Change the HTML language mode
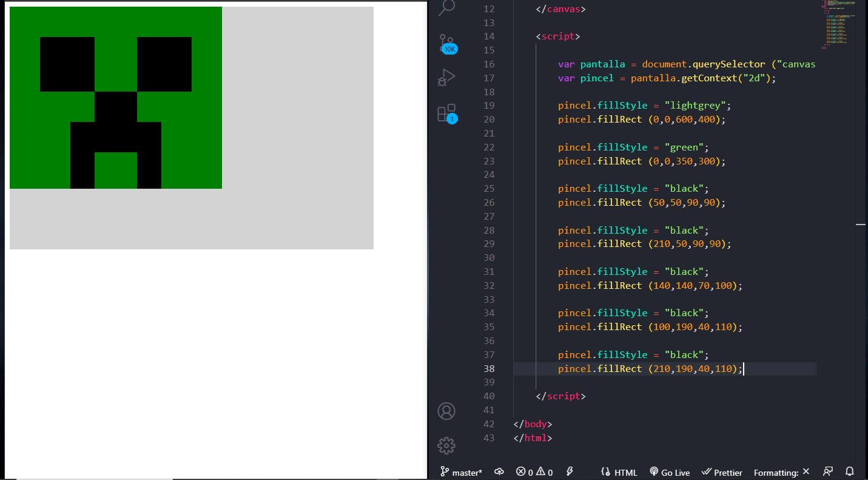The height and width of the screenshot is (480, 868). pos(619,472)
